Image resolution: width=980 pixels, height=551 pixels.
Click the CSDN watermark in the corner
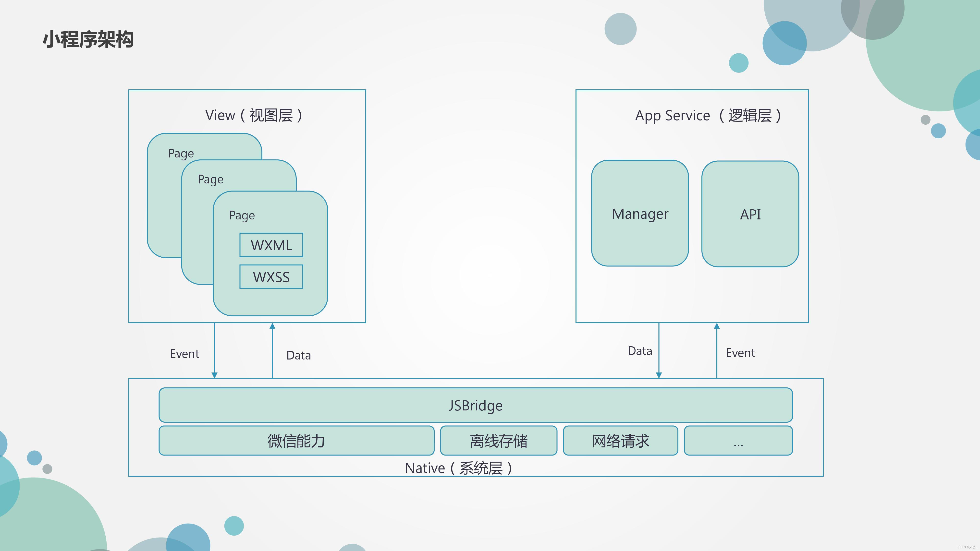(x=967, y=547)
